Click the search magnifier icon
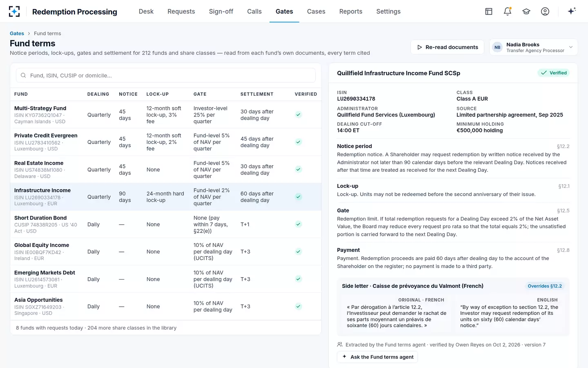 23,75
